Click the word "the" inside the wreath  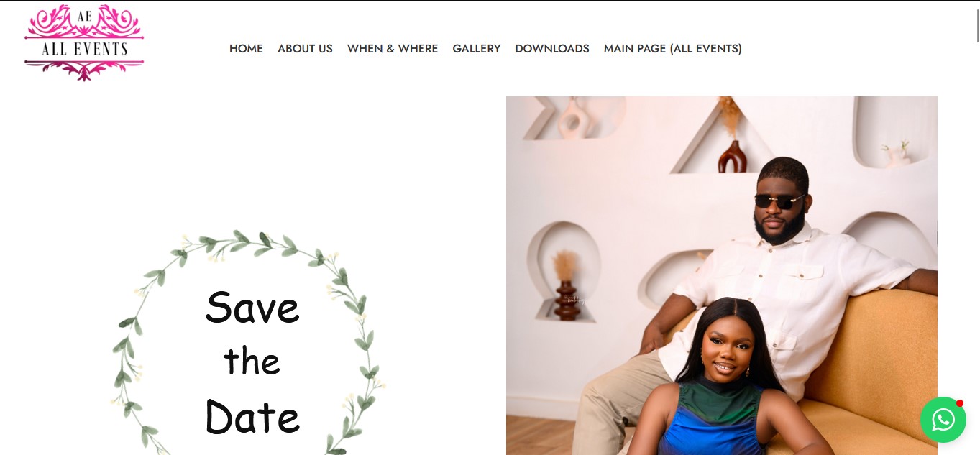coord(252,362)
